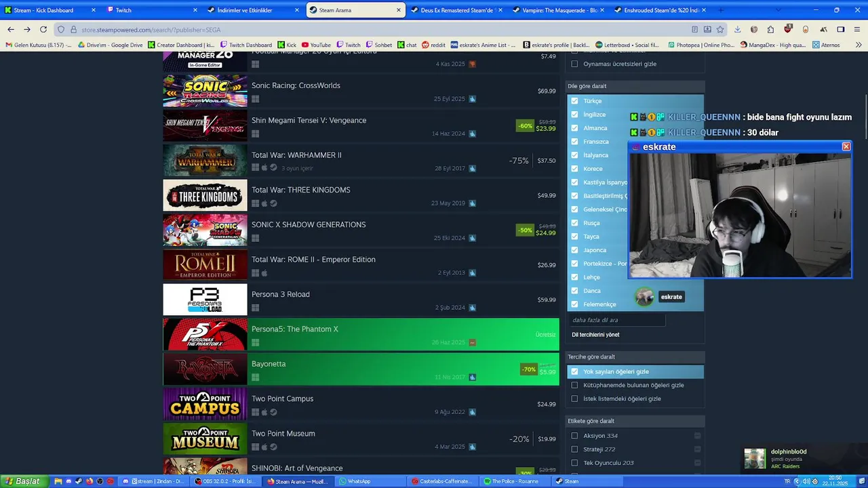
Task: Open the Firefox hamburger menu
Action: (858, 29)
